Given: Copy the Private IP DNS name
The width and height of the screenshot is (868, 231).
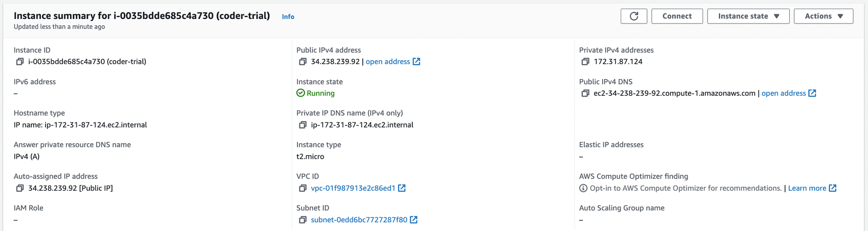Looking at the screenshot, I should pyautogui.click(x=303, y=125).
